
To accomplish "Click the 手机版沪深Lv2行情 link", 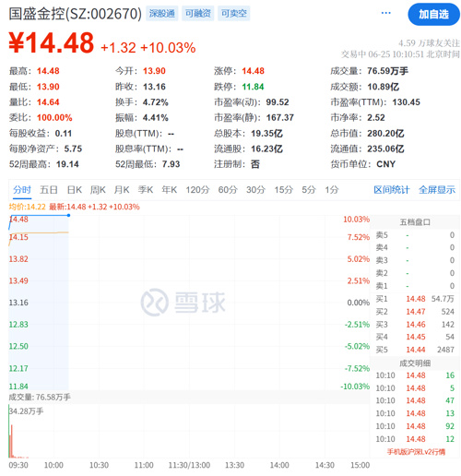I will 416,452.
